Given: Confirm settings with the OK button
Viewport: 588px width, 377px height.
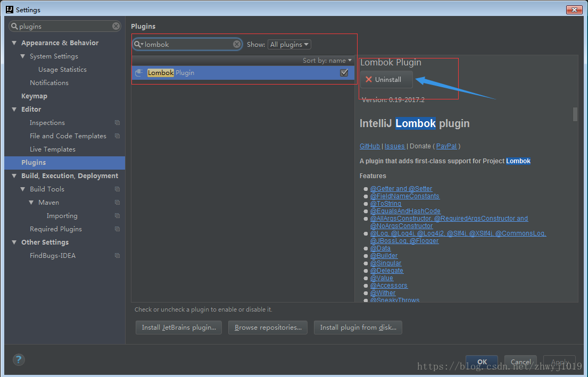Looking at the screenshot, I should (482, 362).
